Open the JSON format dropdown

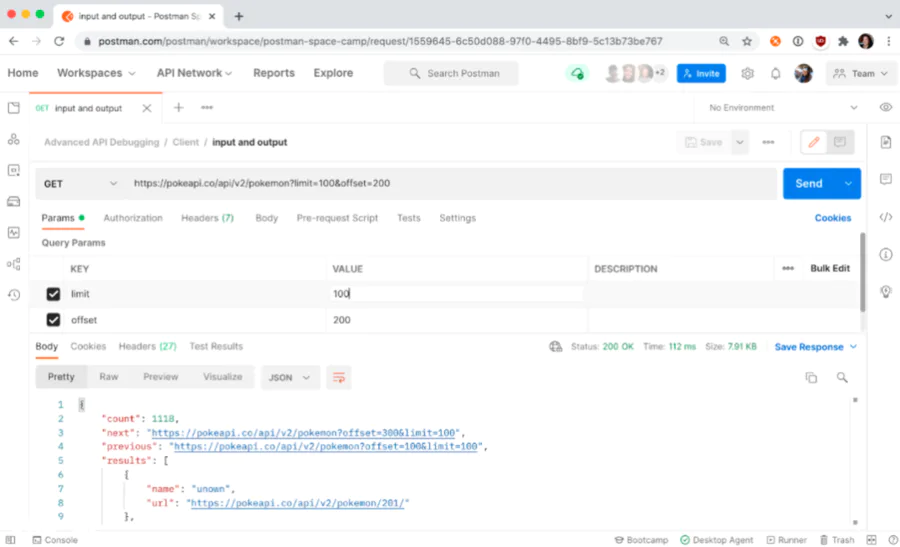pyautogui.click(x=290, y=378)
